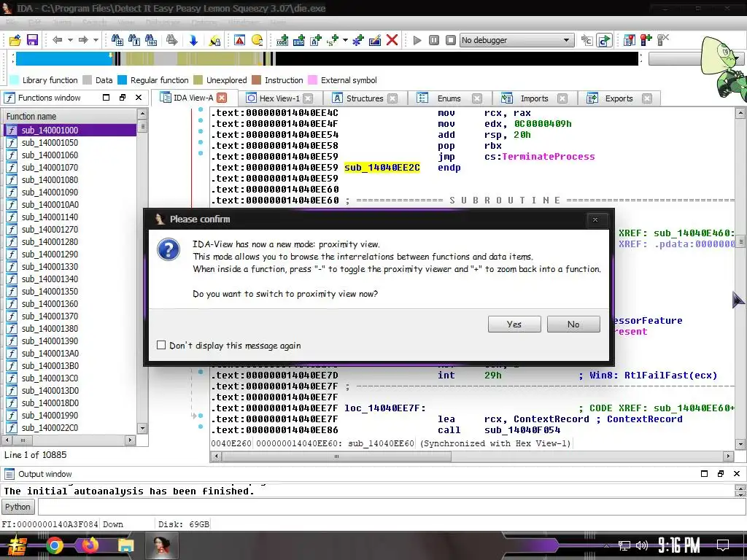Close the Functions window panel
747x560 pixels.
coord(139,97)
